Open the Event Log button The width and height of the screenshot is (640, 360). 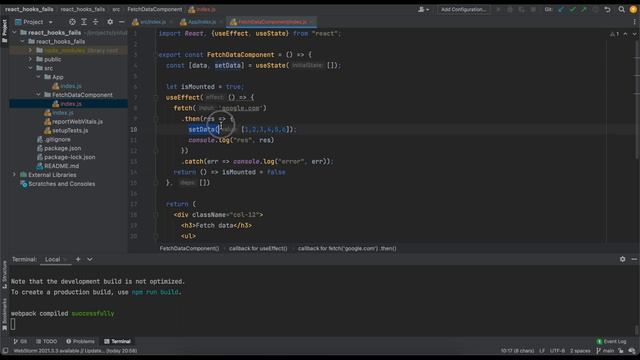pyautogui.click(x=611, y=342)
